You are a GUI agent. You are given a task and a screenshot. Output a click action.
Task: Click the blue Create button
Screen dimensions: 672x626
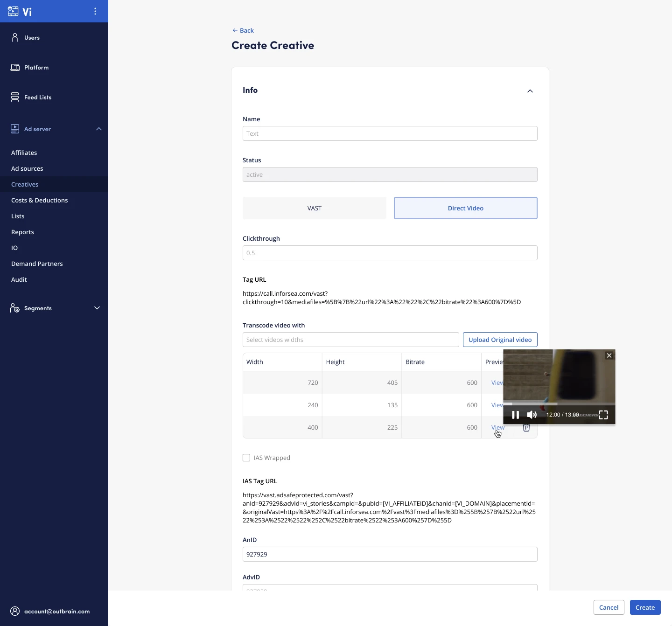click(x=645, y=607)
